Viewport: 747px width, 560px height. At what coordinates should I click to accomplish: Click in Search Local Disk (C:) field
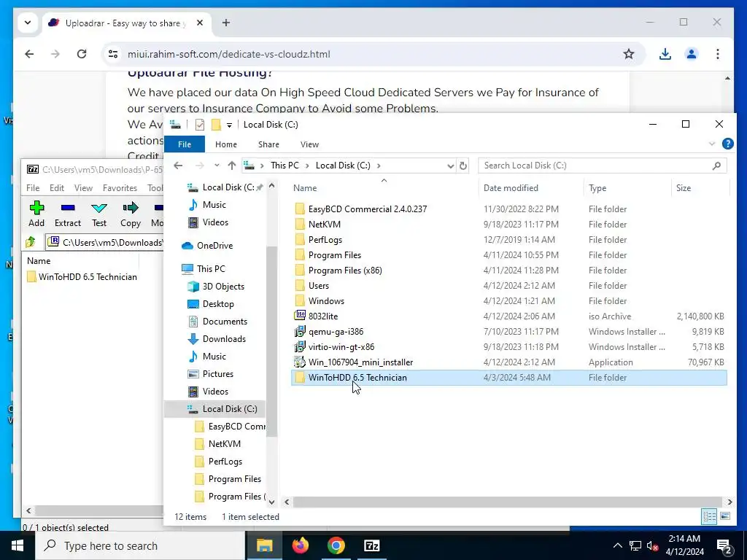click(602, 166)
